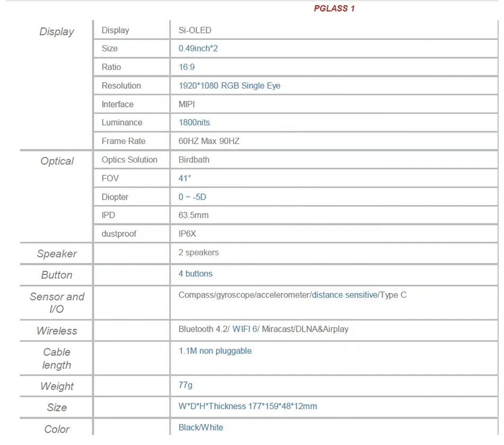Click the '77g' weight value
This screenshot has width=504, height=445.
click(185, 385)
